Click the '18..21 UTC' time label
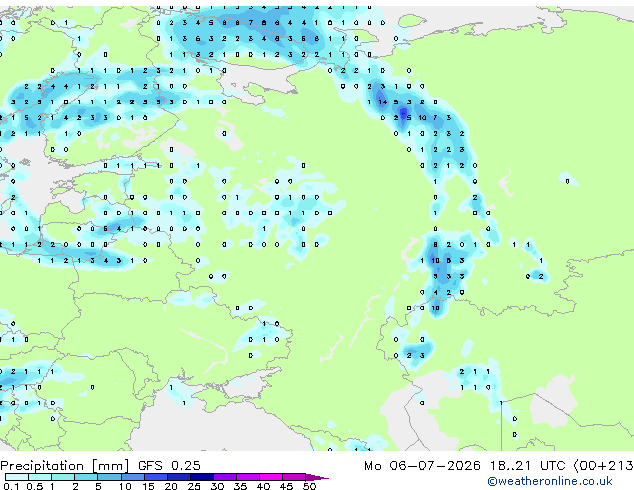Viewport: 634px width, 490px height. [x=527, y=466]
